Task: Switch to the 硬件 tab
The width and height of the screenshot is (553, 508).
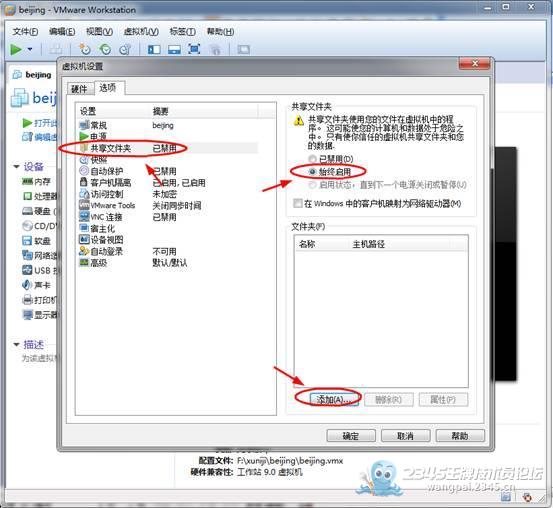Action: click(x=80, y=89)
